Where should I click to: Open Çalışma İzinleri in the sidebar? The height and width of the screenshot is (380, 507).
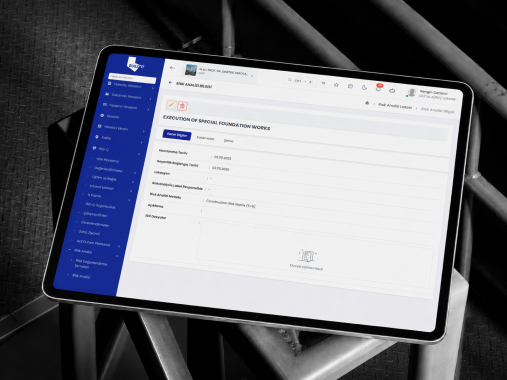(95, 215)
